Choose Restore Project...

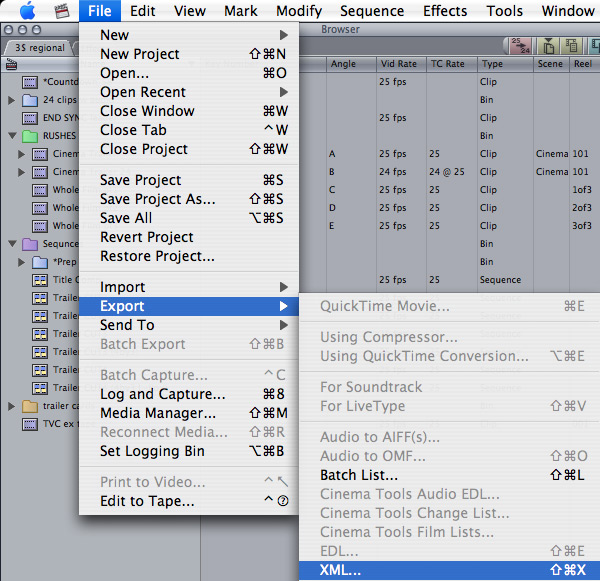click(189, 256)
